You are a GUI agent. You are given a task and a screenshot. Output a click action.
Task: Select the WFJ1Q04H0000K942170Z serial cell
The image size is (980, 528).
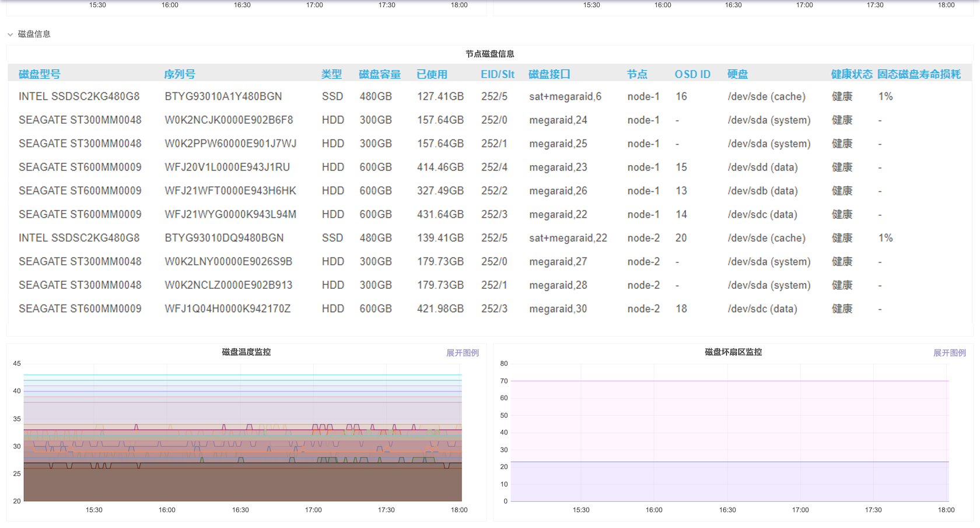pyautogui.click(x=228, y=309)
